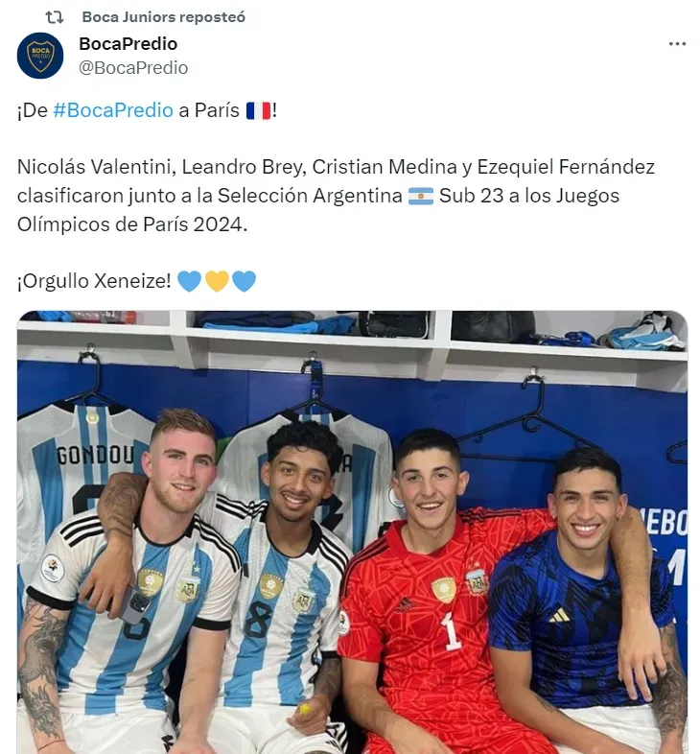This screenshot has width=700, height=754.
Task: Open the @BocaPredio handle
Action: 133,68
